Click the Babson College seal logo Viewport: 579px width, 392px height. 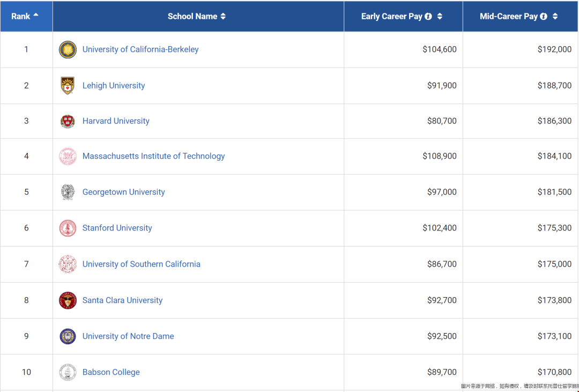68,372
